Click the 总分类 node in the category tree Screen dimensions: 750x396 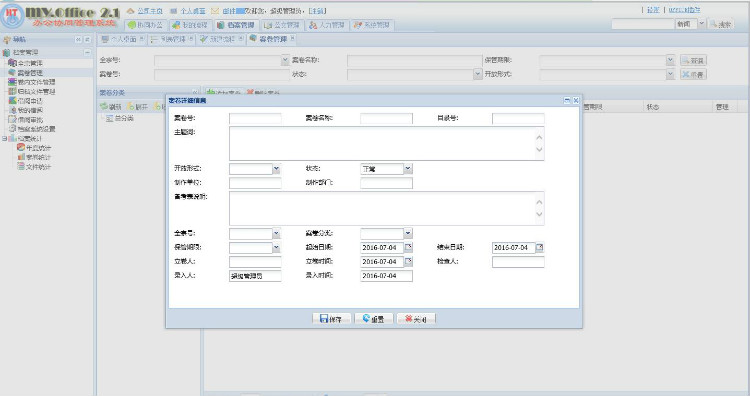(120, 118)
